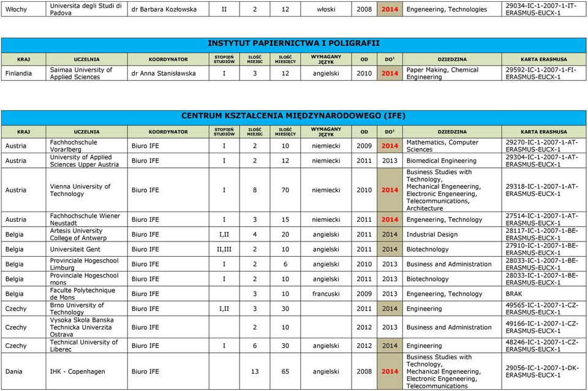
Task: Select Fachhochschule Wiener Neustadt cell
Action: [86, 219]
